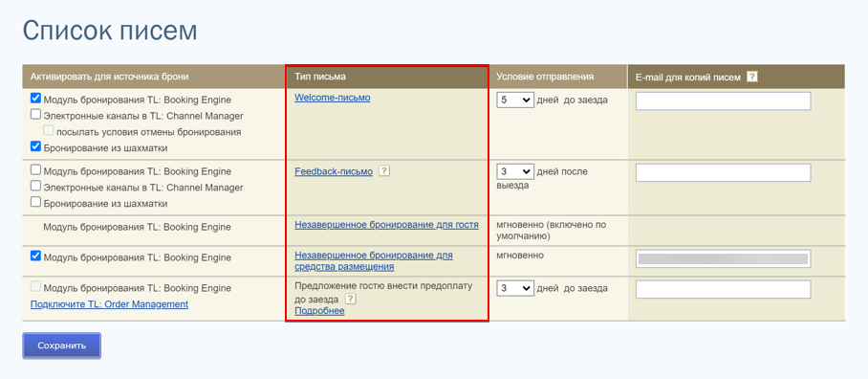This screenshot has height=379, width=868.
Task: Check Модуль бронирования in Feedback-письмо row
Action: (x=36, y=170)
